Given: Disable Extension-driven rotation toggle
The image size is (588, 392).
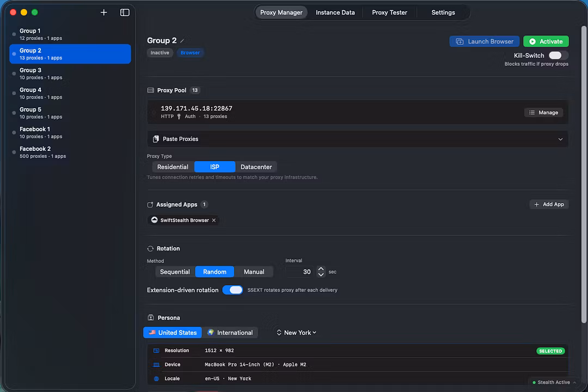Looking at the screenshot, I should (x=232, y=290).
